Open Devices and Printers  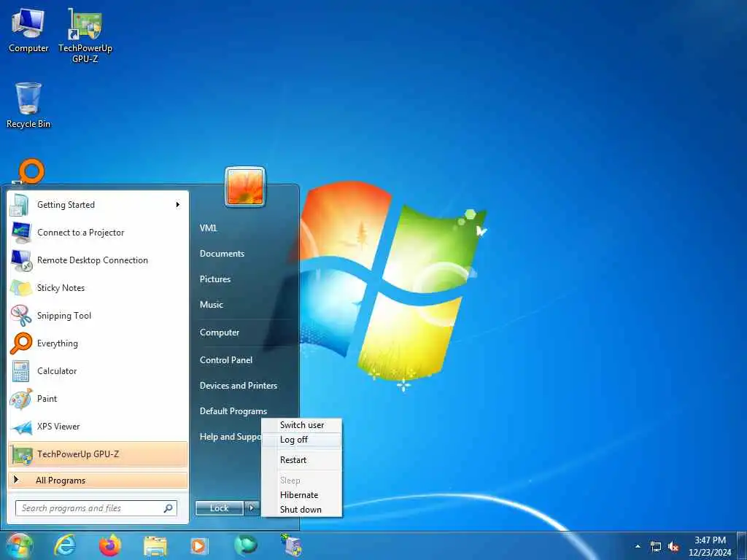tap(239, 386)
